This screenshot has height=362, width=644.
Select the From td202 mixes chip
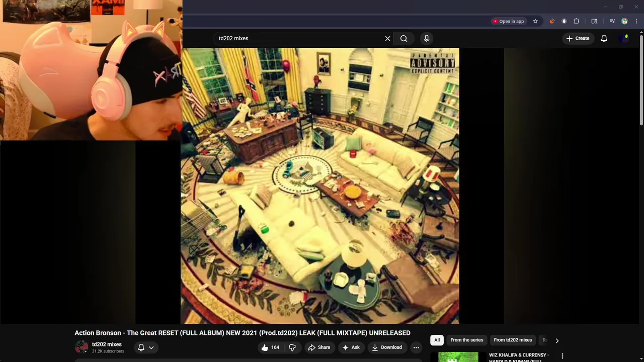[x=513, y=340]
